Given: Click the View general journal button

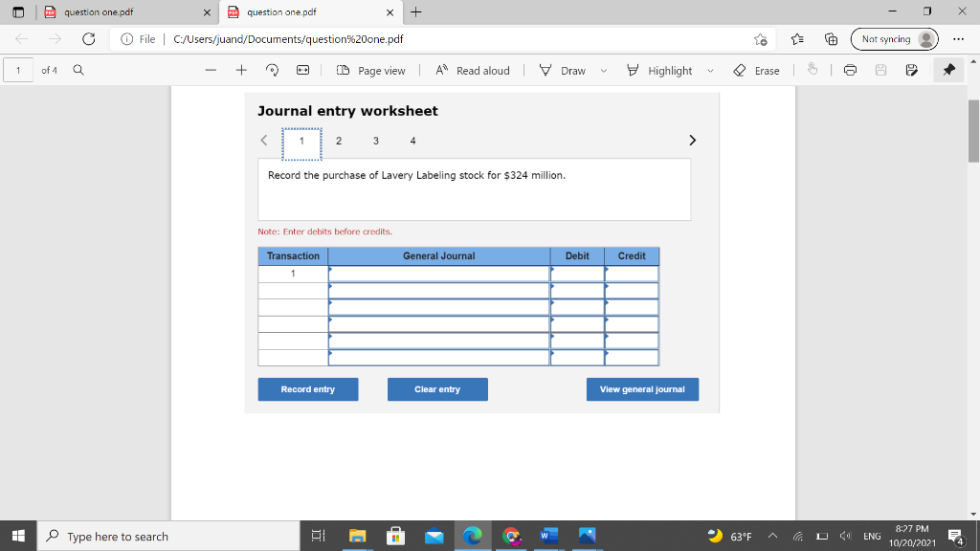Looking at the screenshot, I should point(642,389).
